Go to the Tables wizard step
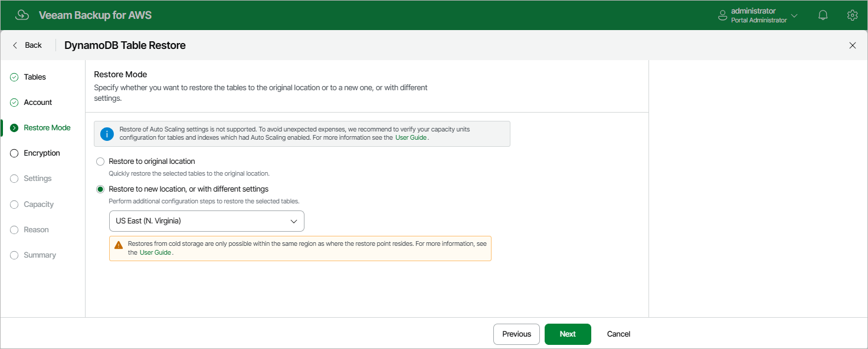The width and height of the screenshot is (868, 349). [35, 77]
